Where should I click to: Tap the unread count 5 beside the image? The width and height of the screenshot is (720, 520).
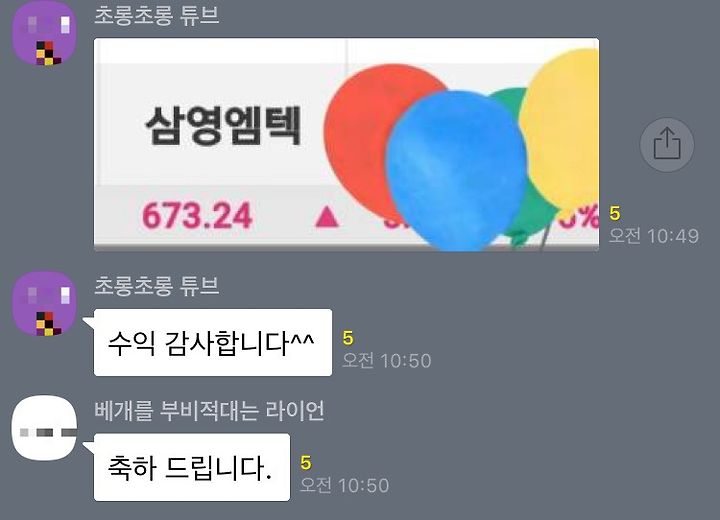pos(615,214)
